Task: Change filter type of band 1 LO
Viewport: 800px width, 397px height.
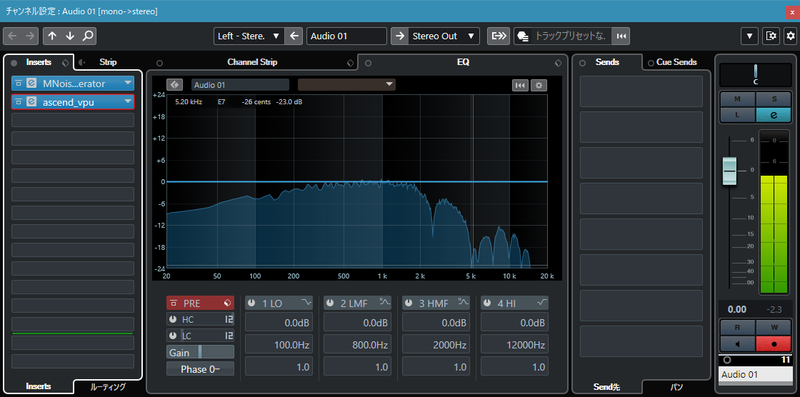Action: (x=307, y=303)
